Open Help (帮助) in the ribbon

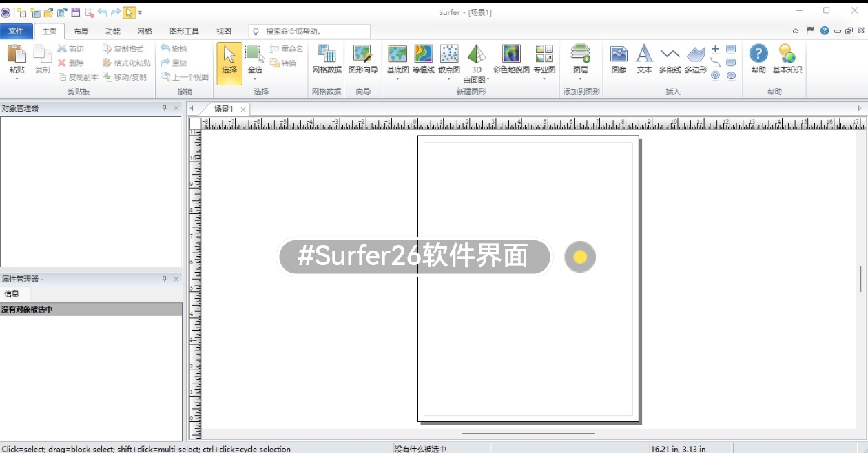click(x=758, y=59)
